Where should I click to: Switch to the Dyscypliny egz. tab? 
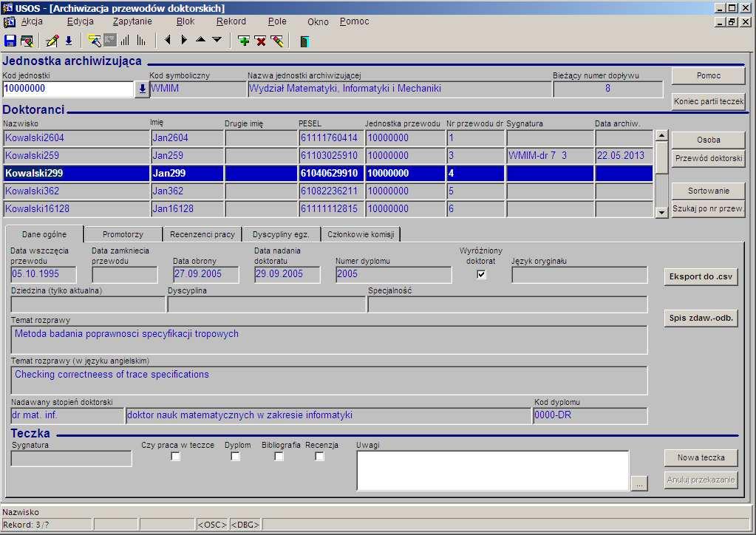(x=281, y=234)
